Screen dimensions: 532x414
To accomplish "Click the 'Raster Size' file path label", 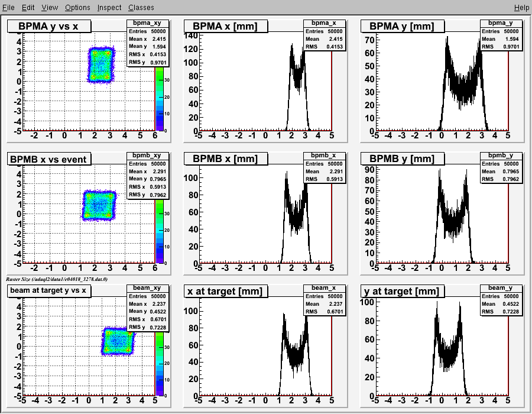I will click(x=57, y=279).
